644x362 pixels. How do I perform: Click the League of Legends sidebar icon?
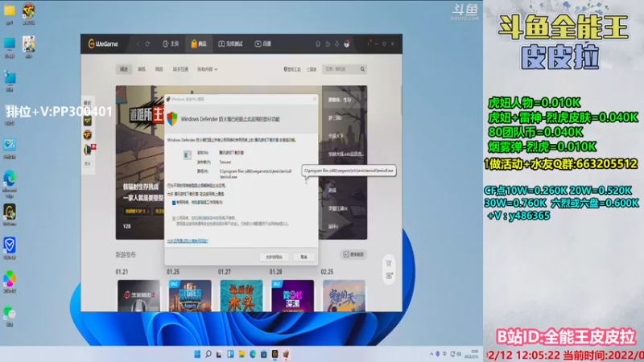pyautogui.click(x=88, y=150)
